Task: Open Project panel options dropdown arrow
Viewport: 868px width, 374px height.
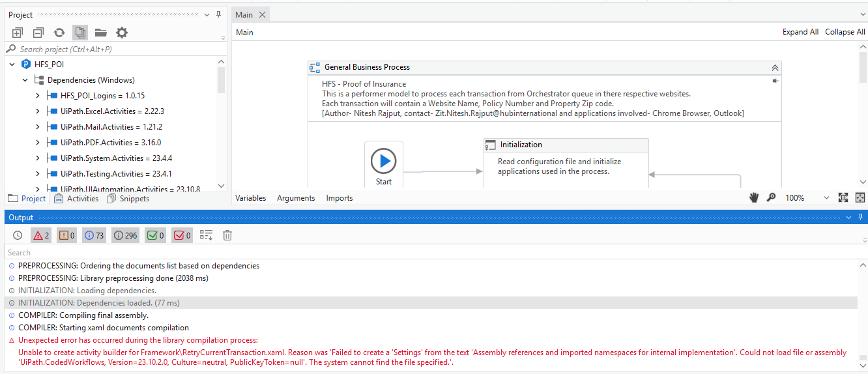Action: pyautogui.click(x=207, y=14)
